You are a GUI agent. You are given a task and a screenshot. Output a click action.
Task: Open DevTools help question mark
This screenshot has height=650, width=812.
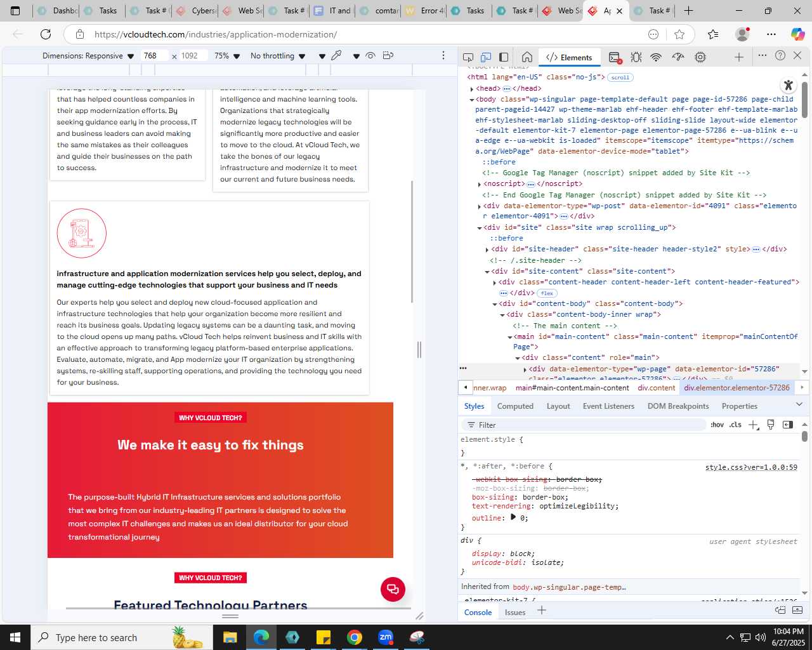(x=780, y=55)
